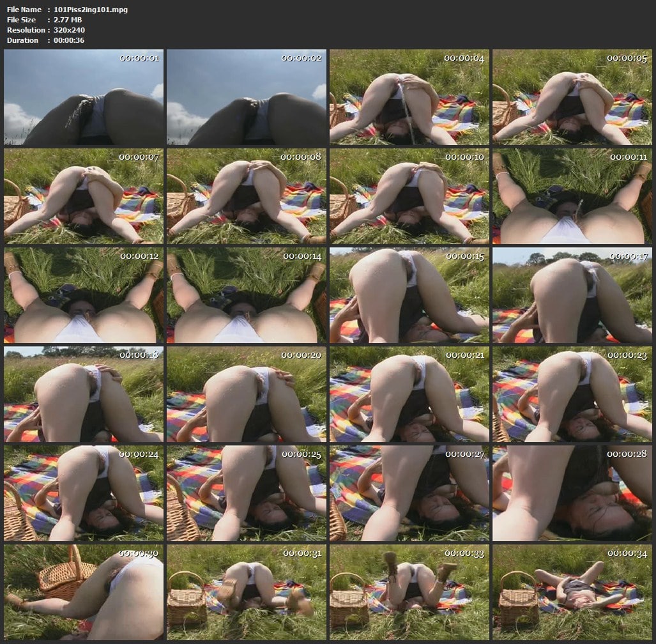
Task: View the frame captured at 00:00:33
Action: point(409,592)
